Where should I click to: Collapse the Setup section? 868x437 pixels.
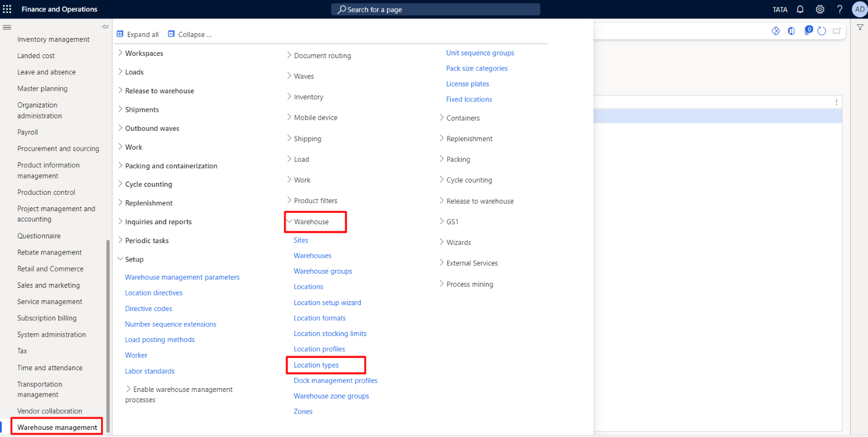click(x=120, y=259)
